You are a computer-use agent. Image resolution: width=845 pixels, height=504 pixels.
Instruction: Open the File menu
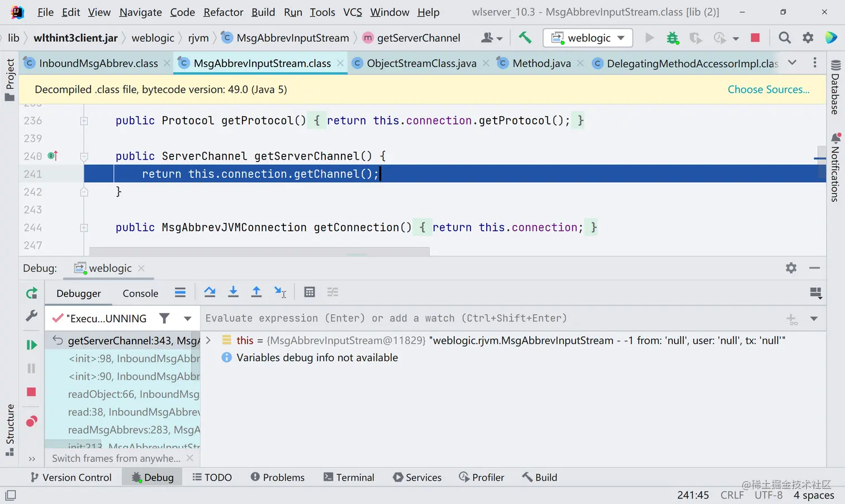point(45,12)
